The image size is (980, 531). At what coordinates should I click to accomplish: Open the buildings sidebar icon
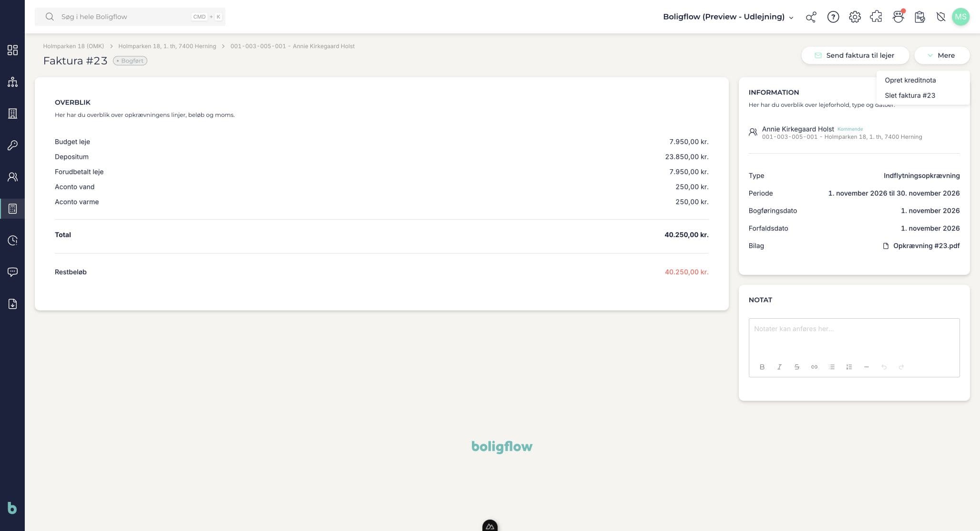[13, 114]
